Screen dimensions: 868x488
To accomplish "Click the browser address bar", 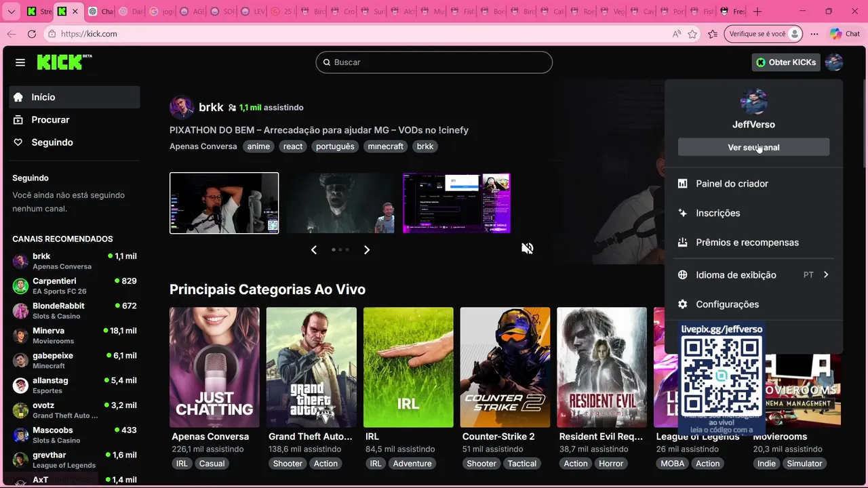I will click(359, 34).
